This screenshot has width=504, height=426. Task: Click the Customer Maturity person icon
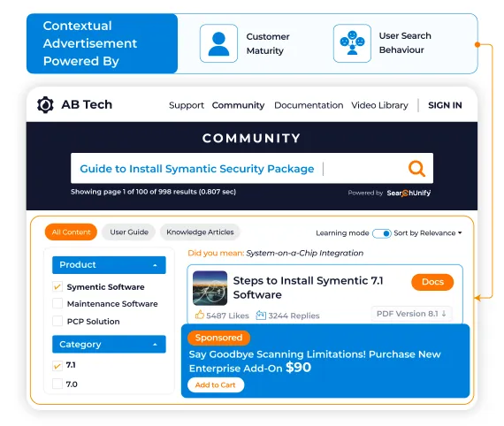[x=218, y=43]
